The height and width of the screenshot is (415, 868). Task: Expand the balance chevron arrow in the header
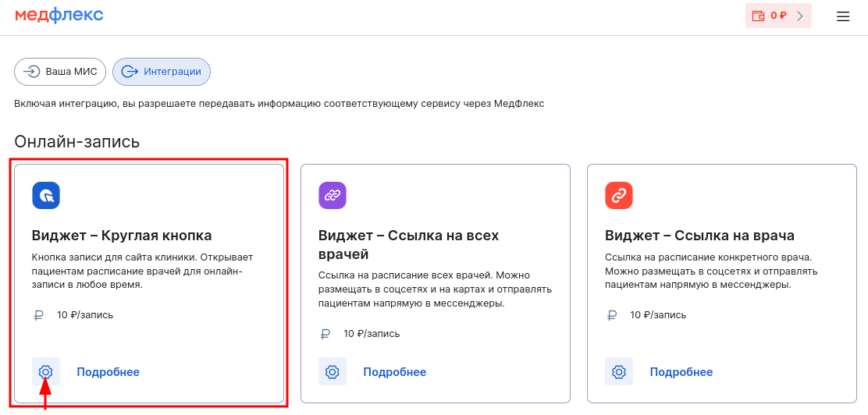point(799,16)
